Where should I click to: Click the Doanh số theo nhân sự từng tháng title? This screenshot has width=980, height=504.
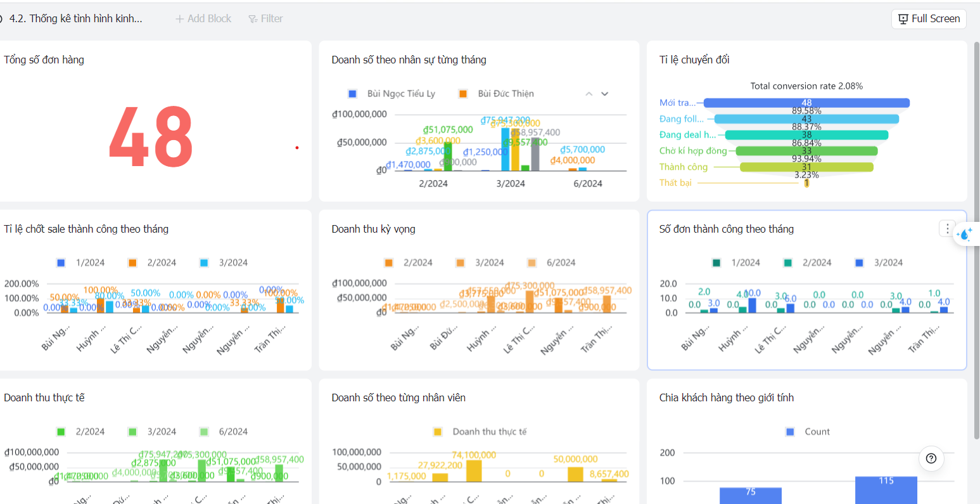(409, 60)
